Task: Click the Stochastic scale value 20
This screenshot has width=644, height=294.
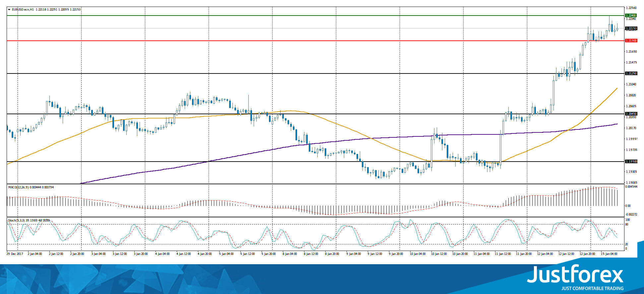Action: 627,244
